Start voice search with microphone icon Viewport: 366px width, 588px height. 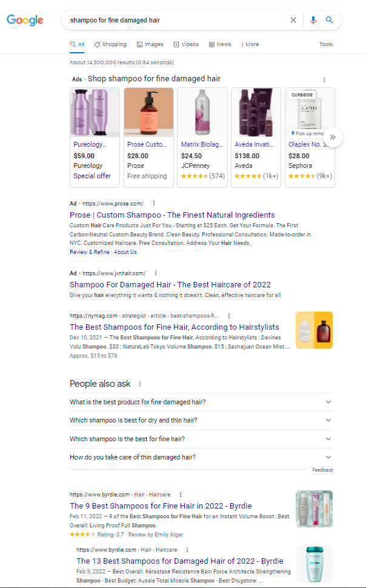pyautogui.click(x=313, y=20)
